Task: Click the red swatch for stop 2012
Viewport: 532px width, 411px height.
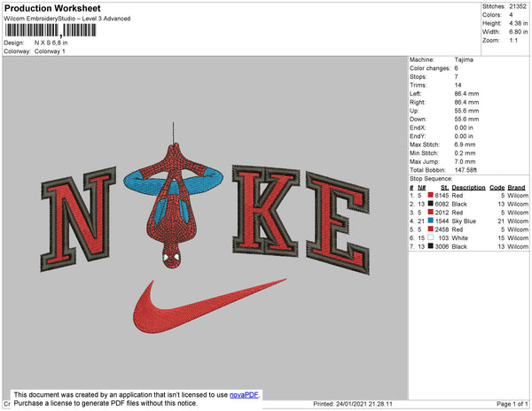Action: [x=431, y=212]
